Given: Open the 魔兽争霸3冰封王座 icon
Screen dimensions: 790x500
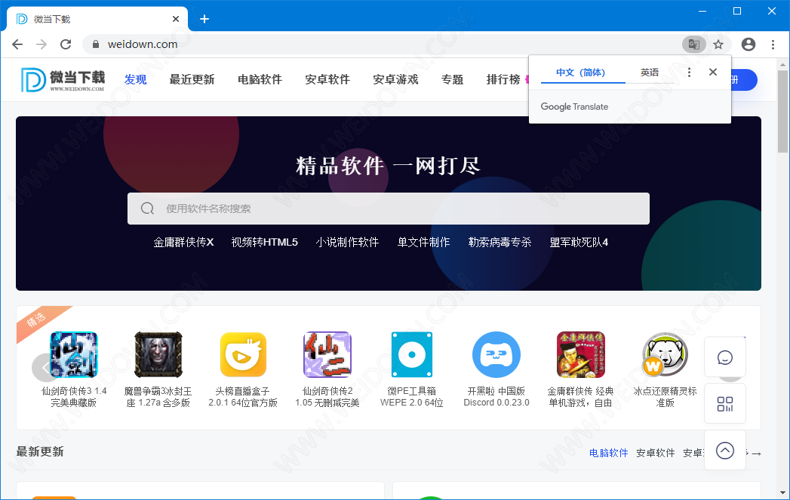Looking at the screenshot, I should [x=158, y=354].
